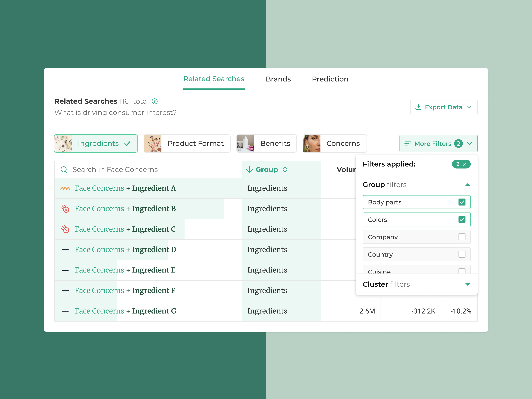This screenshot has height=399, width=532.
Task: Open the Export Data dropdown
Action: click(x=444, y=107)
